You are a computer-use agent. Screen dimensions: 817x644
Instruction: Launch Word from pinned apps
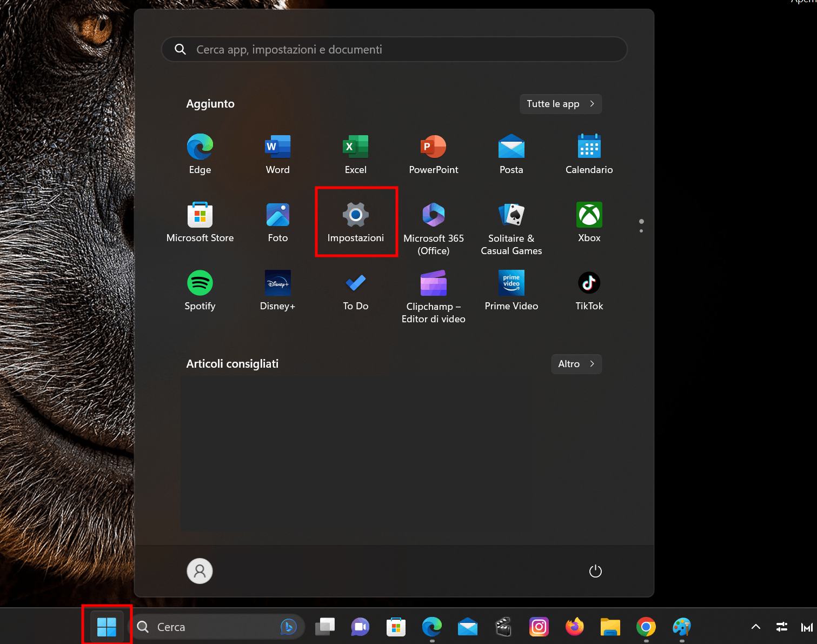pyautogui.click(x=277, y=153)
